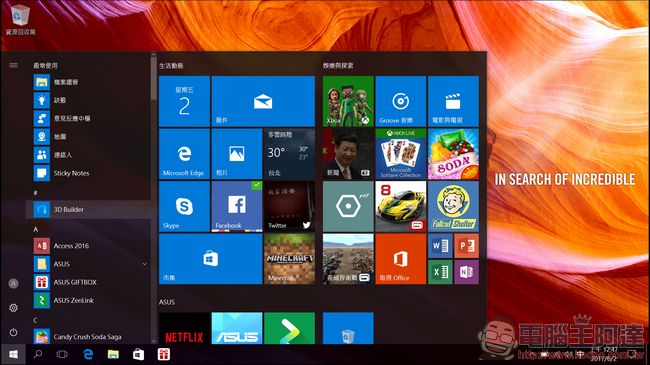Open the user account icon in Start

[13, 284]
